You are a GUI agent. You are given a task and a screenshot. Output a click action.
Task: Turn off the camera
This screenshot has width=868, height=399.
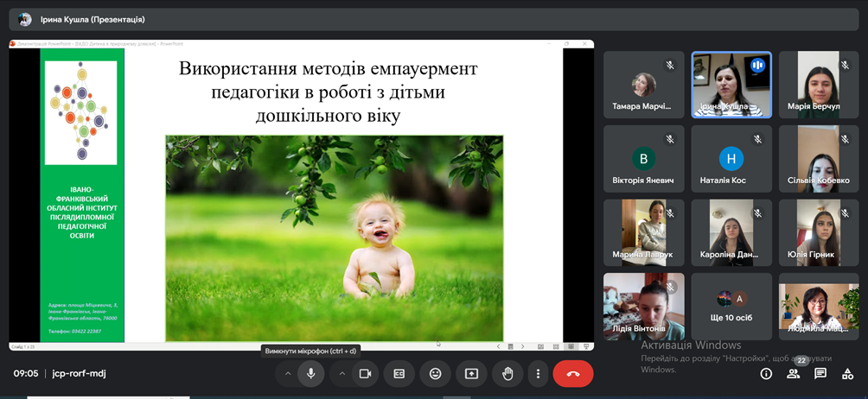pyautogui.click(x=365, y=374)
